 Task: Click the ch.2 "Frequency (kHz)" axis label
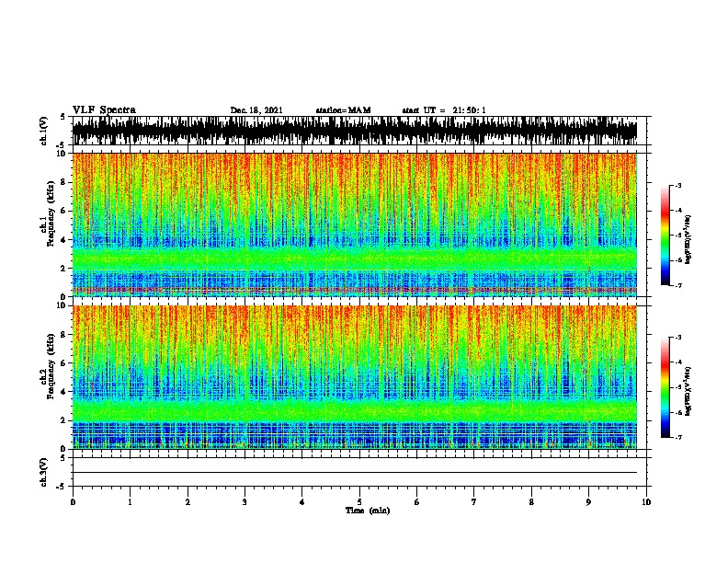coord(51,366)
